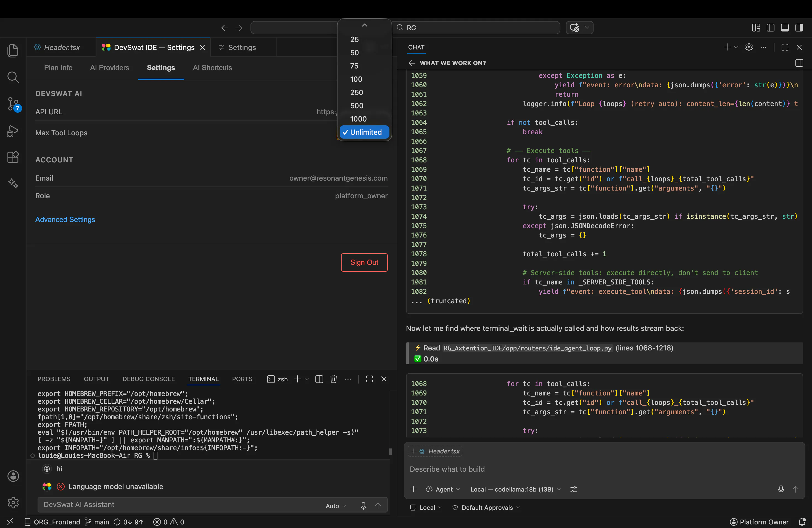This screenshot has height=528, width=812.
Task: Select 500 in Max Tool Loops list
Action: tap(364, 106)
